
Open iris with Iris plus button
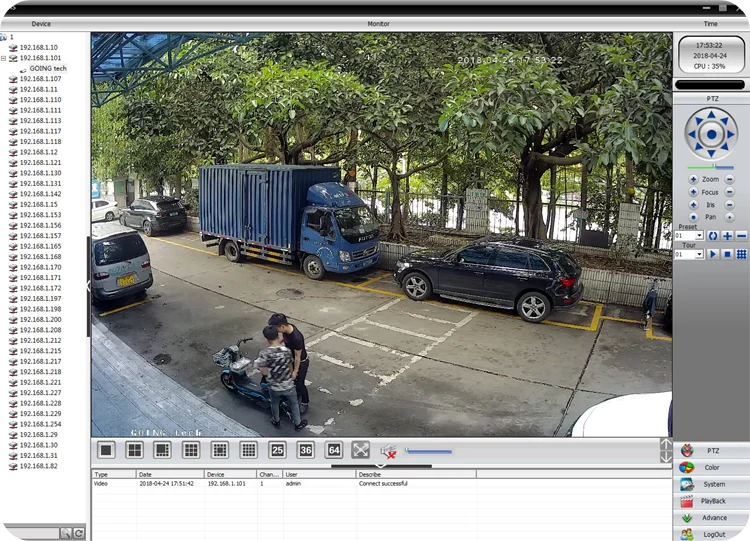[693, 205]
